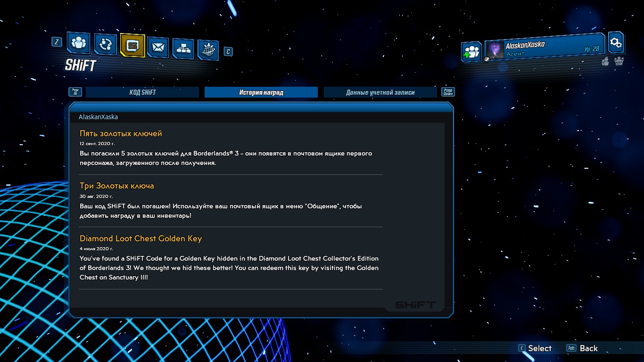The image size is (644, 362).
Task: Open the matchmaking icon with circling arrows
Action: [x=105, y=44]
